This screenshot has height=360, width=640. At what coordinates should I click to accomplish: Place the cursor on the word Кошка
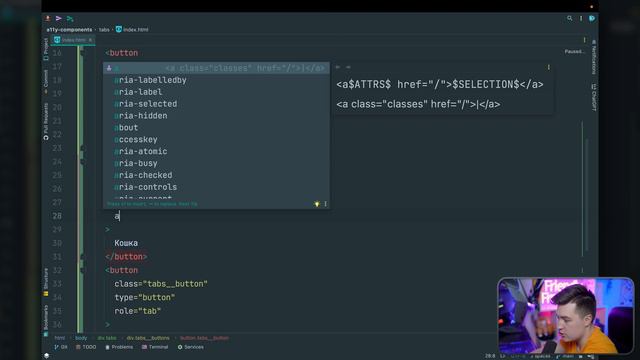(126, 243)
